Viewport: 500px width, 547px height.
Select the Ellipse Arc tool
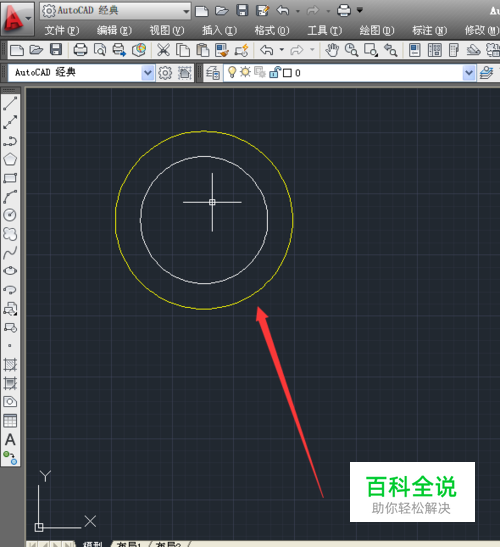point(10,290)
